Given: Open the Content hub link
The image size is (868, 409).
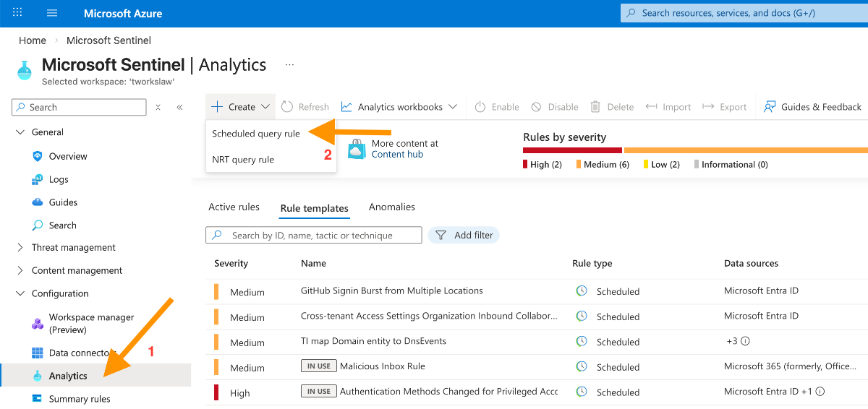Looking at the screenshot, I should (x=397, y=154).
